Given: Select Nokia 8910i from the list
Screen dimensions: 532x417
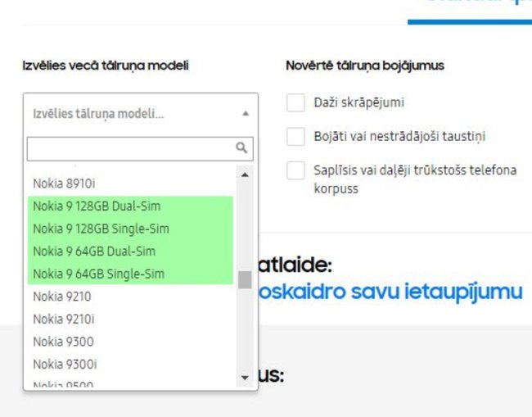Looking at the screenshot, I should click(131, 184).
